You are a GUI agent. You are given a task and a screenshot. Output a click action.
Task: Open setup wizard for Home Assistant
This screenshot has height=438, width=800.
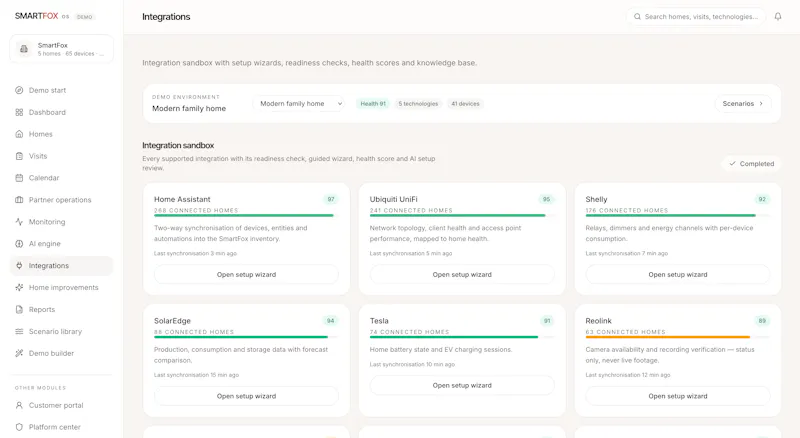[246, 275]
